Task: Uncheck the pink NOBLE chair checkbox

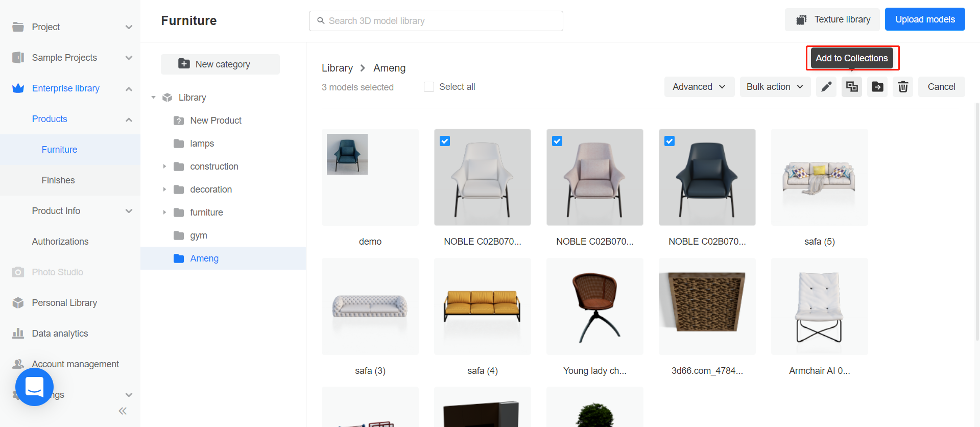Action: (x=557, y=141)
